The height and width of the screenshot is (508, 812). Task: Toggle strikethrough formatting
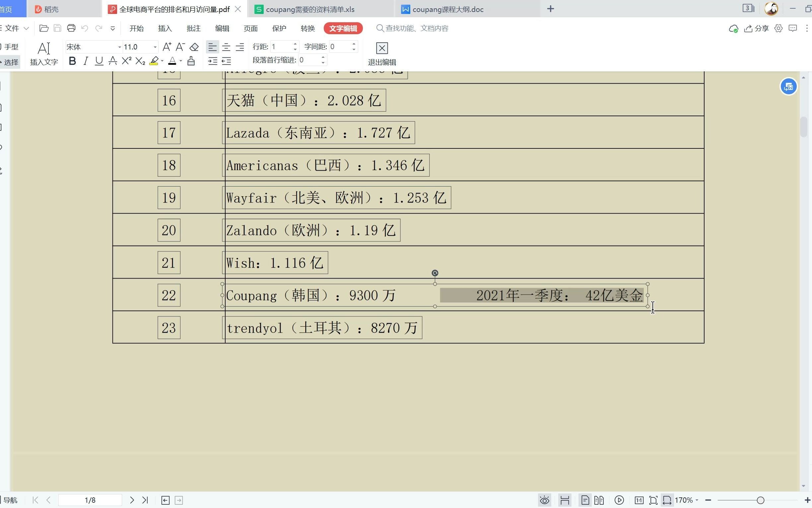[113, 61]
